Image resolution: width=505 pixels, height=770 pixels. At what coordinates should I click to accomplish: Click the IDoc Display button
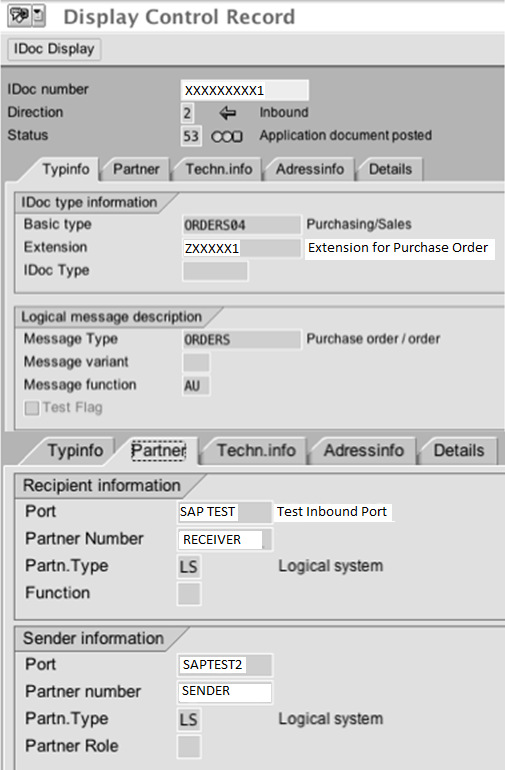pos(54,49)
